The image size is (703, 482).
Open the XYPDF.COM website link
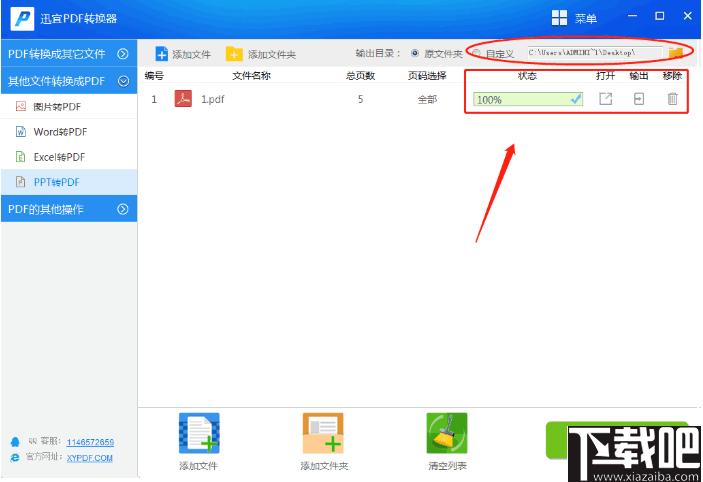[x=89, y=458]
